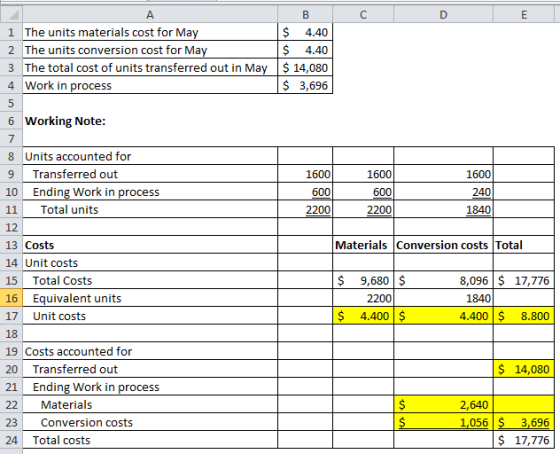The image size is (560, 454).
Task: Select 2200 in column B
Action: click(305, 209)
